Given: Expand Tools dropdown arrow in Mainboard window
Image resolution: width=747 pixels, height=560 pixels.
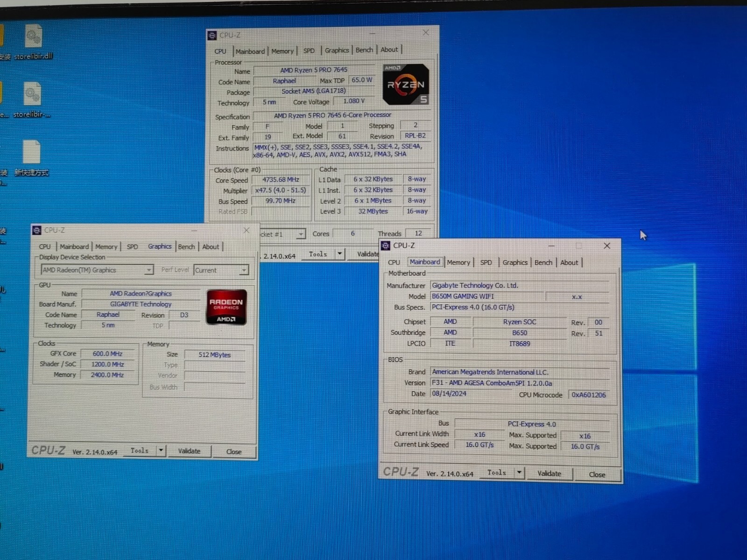Looking at the screenshot, I should pyautogui.click(x=519, y=473).
